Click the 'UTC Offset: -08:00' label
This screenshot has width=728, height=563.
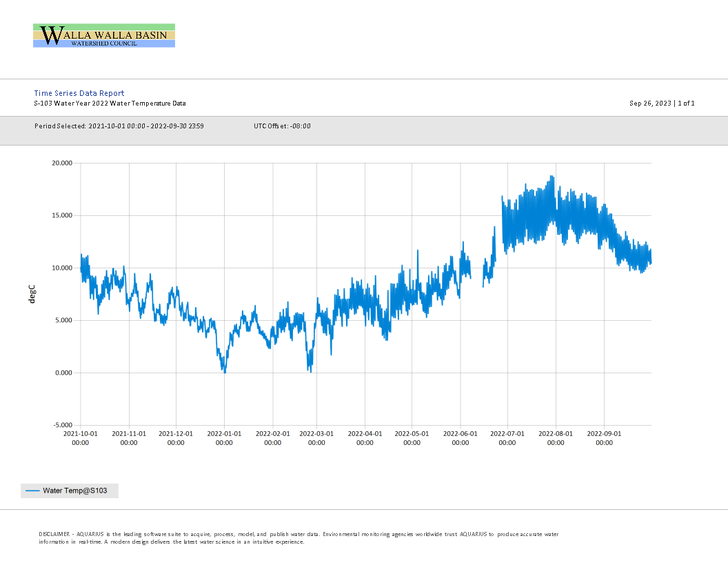coord(282,126)
